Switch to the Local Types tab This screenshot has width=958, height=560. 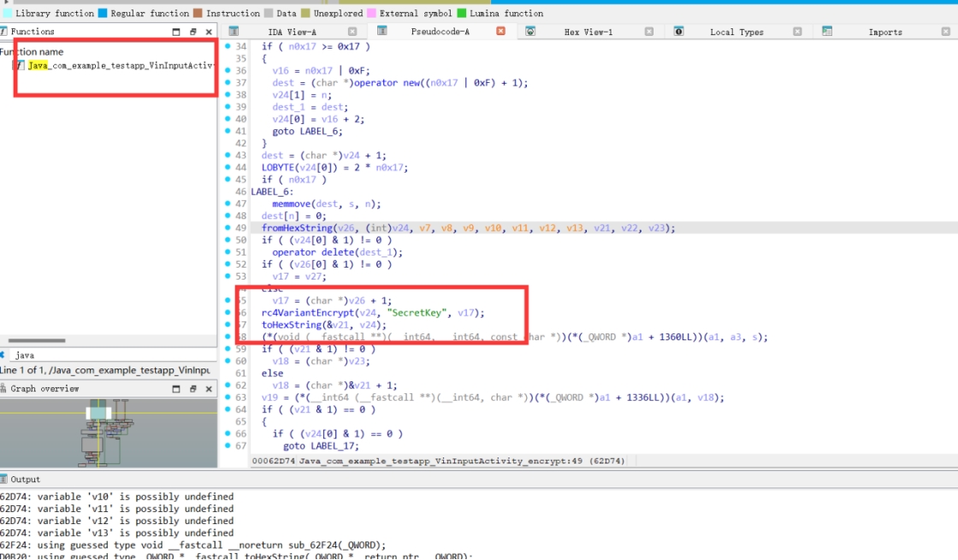[x=736, y=32]
